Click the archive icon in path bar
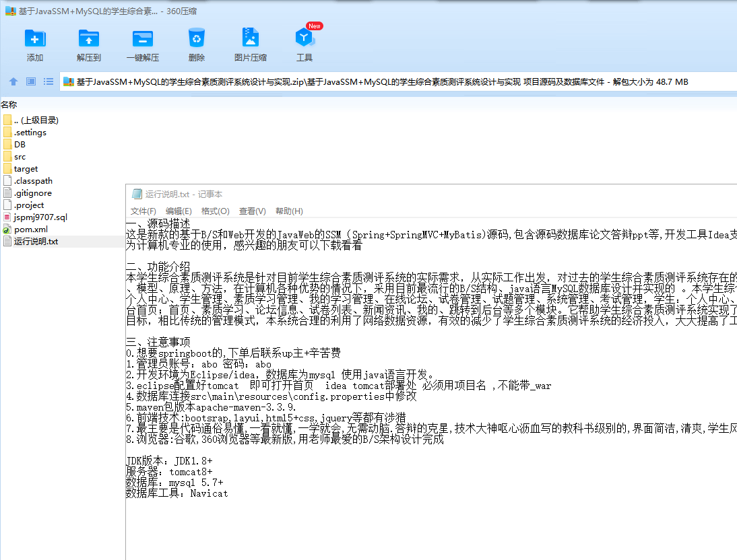Image resolution: width=737 pixels, height=560 pixels. 69,81
